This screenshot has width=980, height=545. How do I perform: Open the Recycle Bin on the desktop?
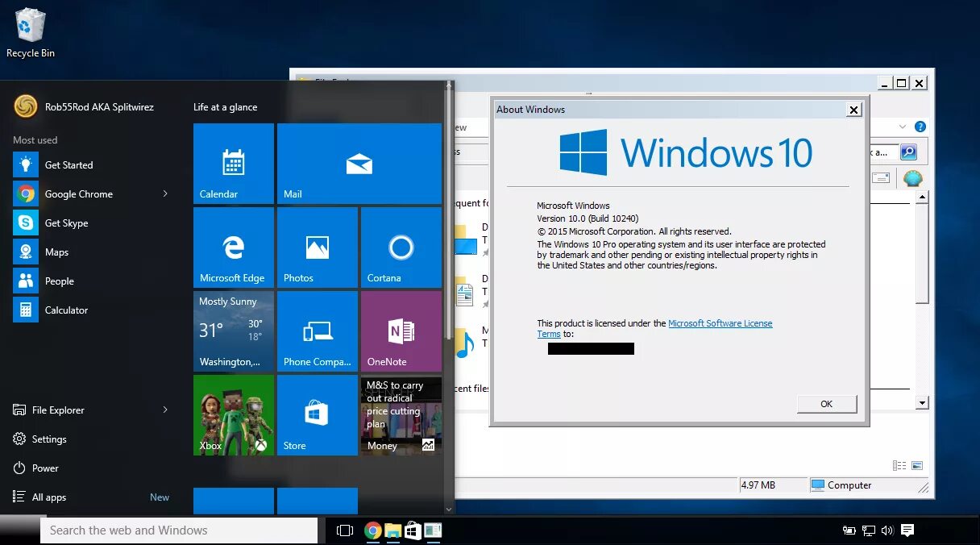(31, 32)
